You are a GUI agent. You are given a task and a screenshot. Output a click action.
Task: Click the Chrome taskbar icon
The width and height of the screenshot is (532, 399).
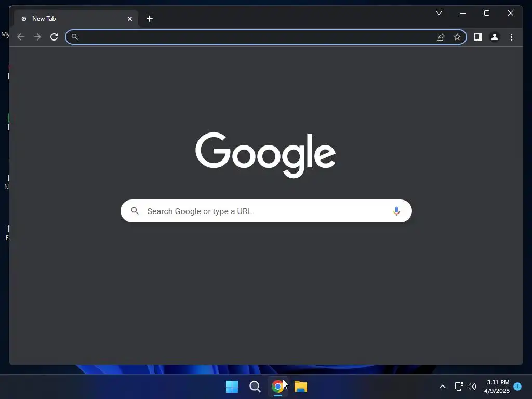tap(277, 387)
